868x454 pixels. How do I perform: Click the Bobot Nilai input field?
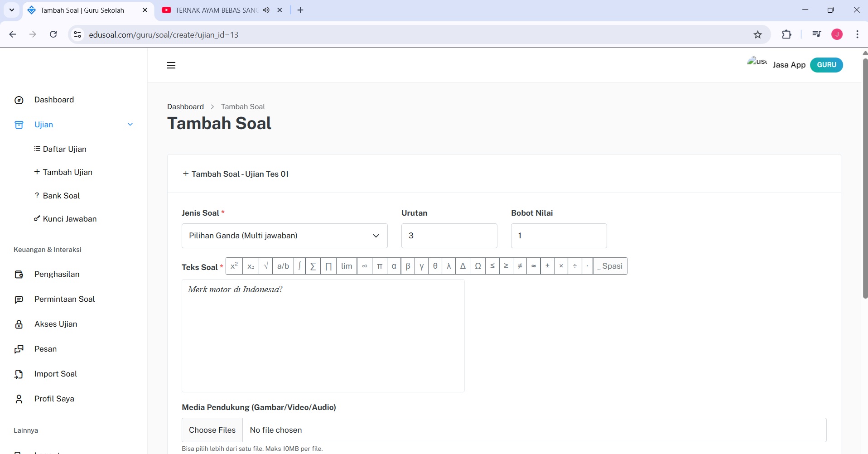coord(559,236)
